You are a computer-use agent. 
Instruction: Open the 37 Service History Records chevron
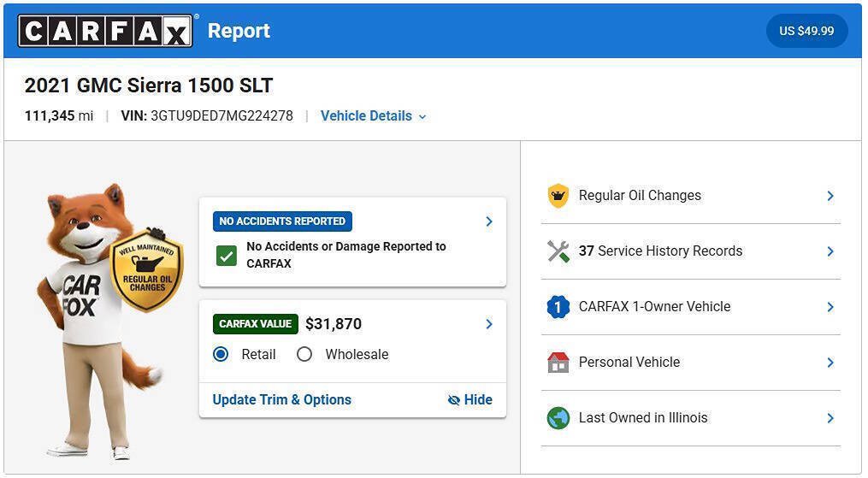point(830,251)
